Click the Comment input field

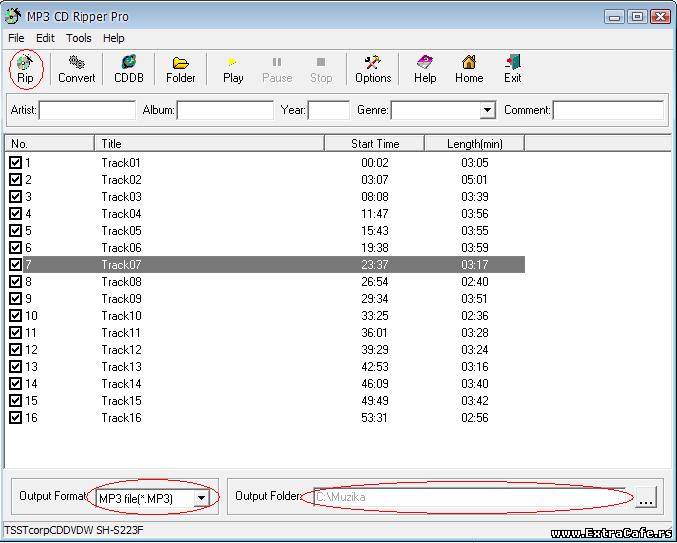[608, 110]
